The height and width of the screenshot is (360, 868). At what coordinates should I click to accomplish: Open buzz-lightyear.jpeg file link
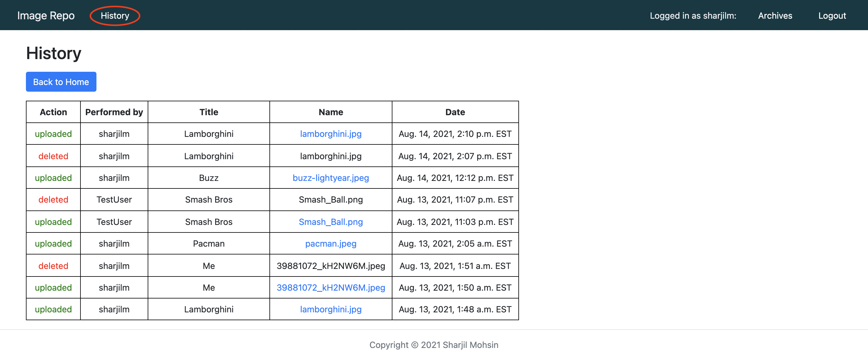(331, 178)
